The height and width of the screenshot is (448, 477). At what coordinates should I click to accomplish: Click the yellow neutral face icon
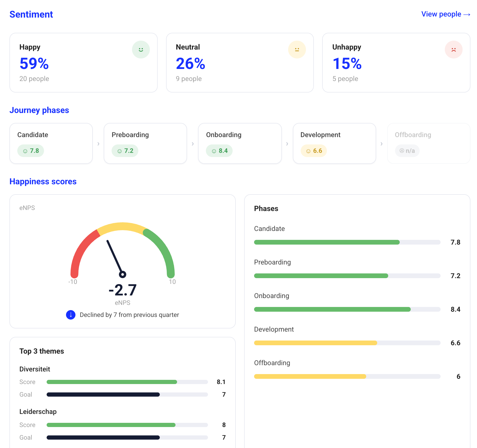tap(297, 50)
